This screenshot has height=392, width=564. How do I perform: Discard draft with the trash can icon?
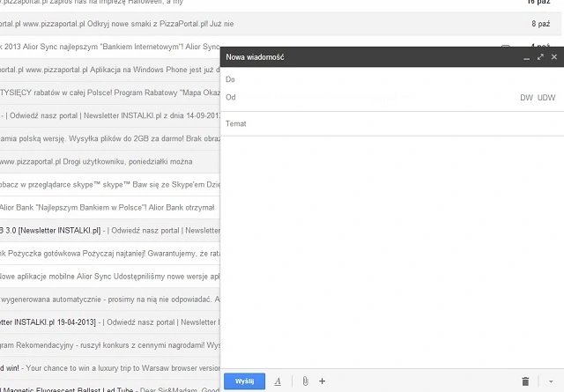tap(525, 381)
